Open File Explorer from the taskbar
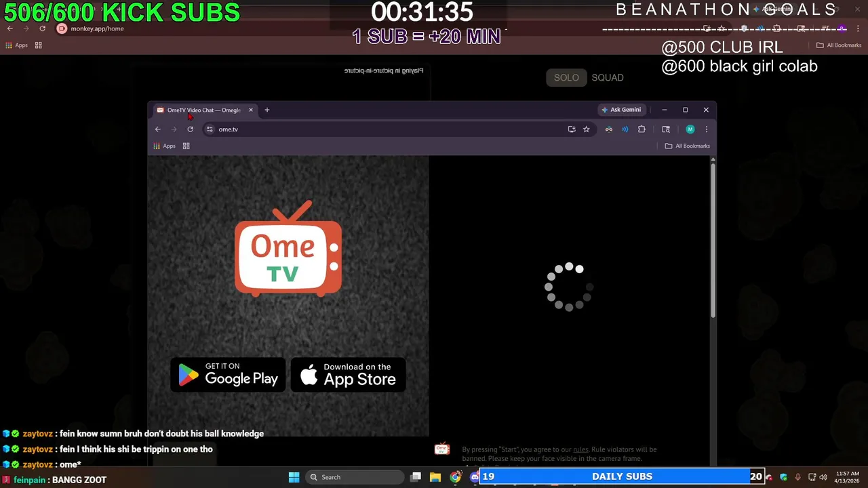This screenshot has height=488, width=868. 435,477
